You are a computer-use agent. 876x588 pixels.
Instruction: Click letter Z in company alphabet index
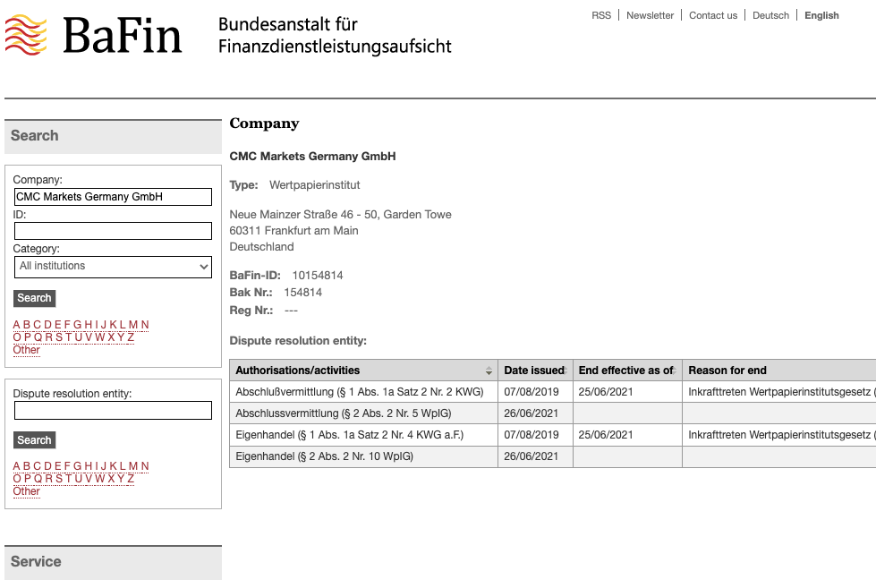[131, 337]
